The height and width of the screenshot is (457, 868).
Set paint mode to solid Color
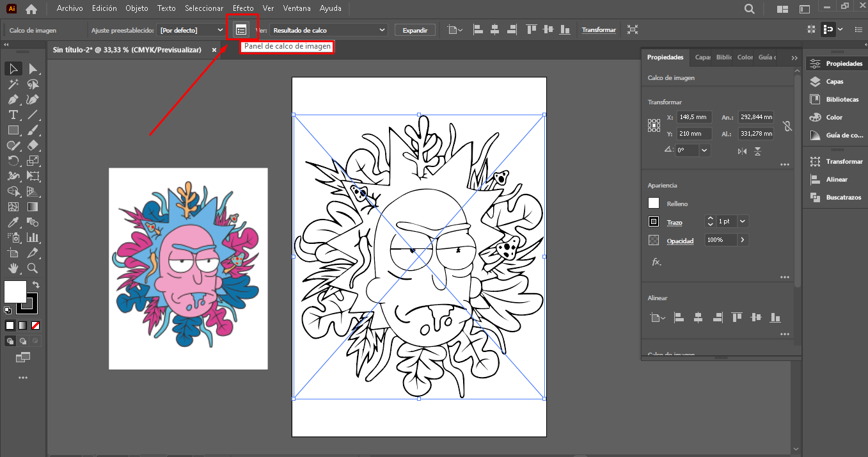point(10,325)
